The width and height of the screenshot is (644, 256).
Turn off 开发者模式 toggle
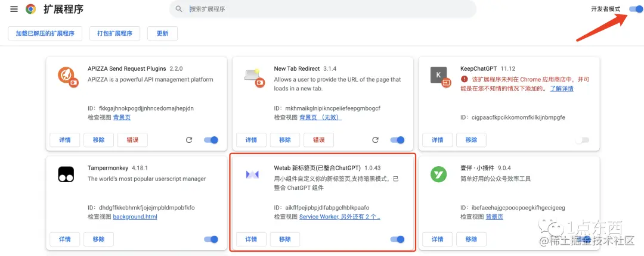point(636,8)
